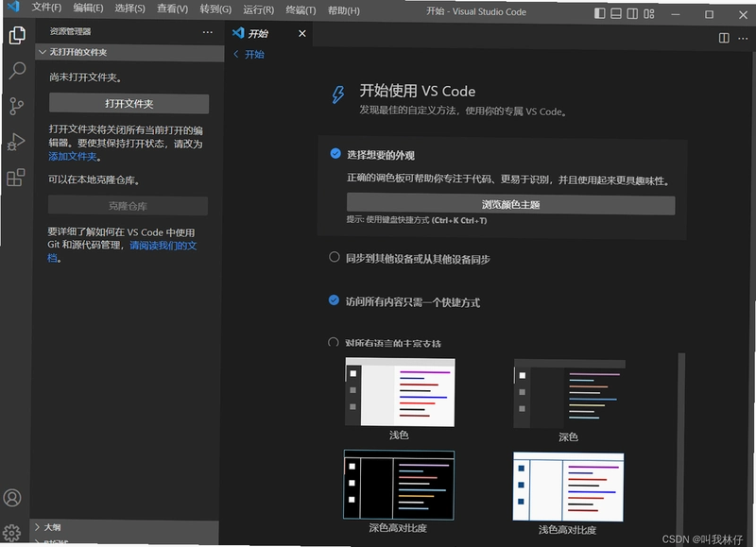
Task: Click the walkthrough vertical scrollbar
Action: click(680, 448)
